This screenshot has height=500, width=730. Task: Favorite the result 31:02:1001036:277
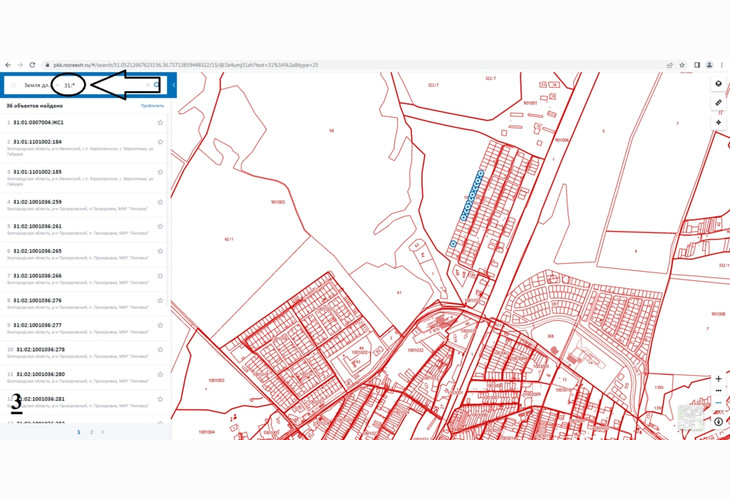click(x=160, y=325)
